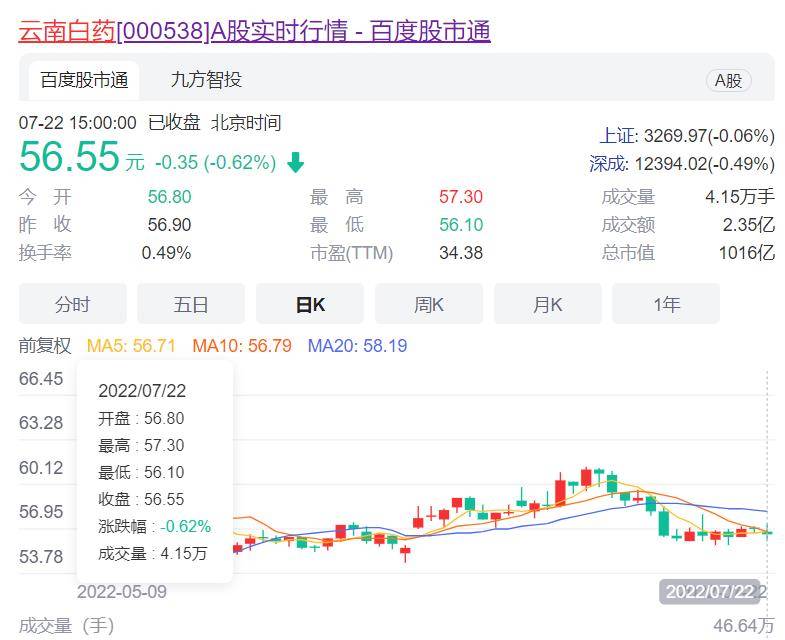
Task: Click the 2022/07/22 date marker on chart axis
Action: pos(709,592)
